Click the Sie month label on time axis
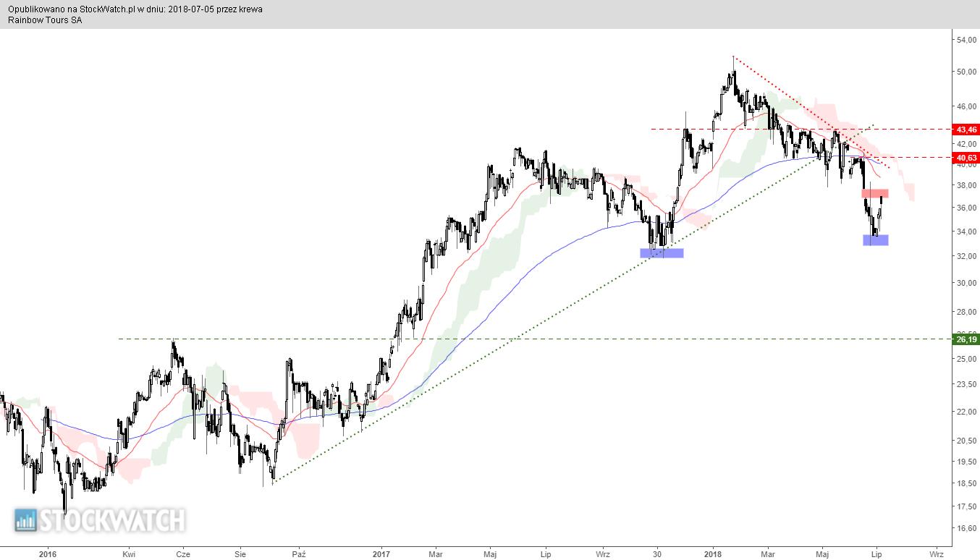The image size is (980, 560). (240, 555)
